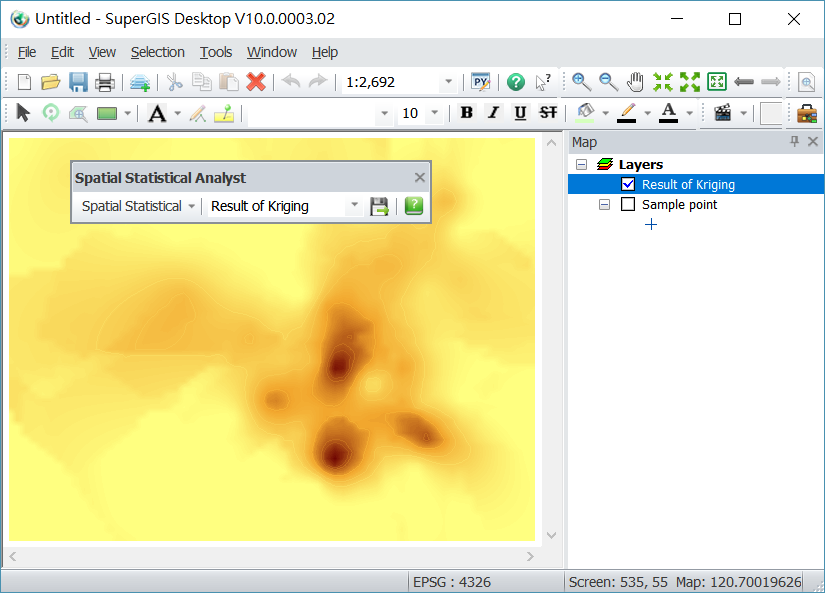Open the font size dropdown
Image resolution: width=825 pixels, height=593 pixels.
tap(435, 113)
